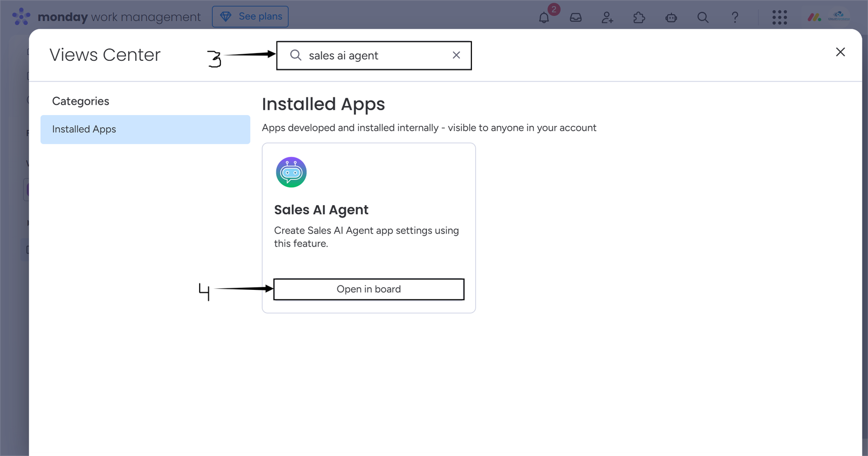The width and height of the screenshot is (868, 456).
Task: Close the Views Center dialog
Action: (x=840, y=52)
